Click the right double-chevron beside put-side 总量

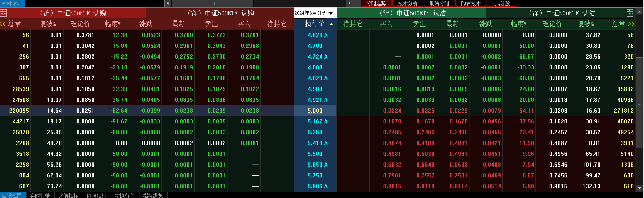click(x=631, y=24)
